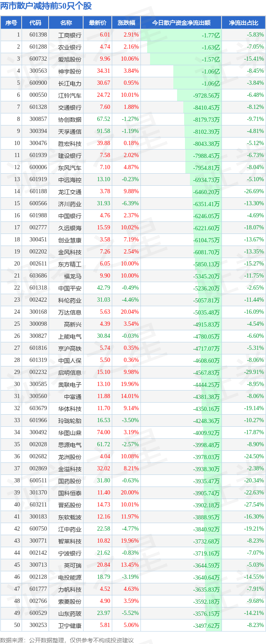This screenshot has height=644, width=266.
Task: Select stock name 思源电气
Action: pyautogui.click(x=70, y=445)
